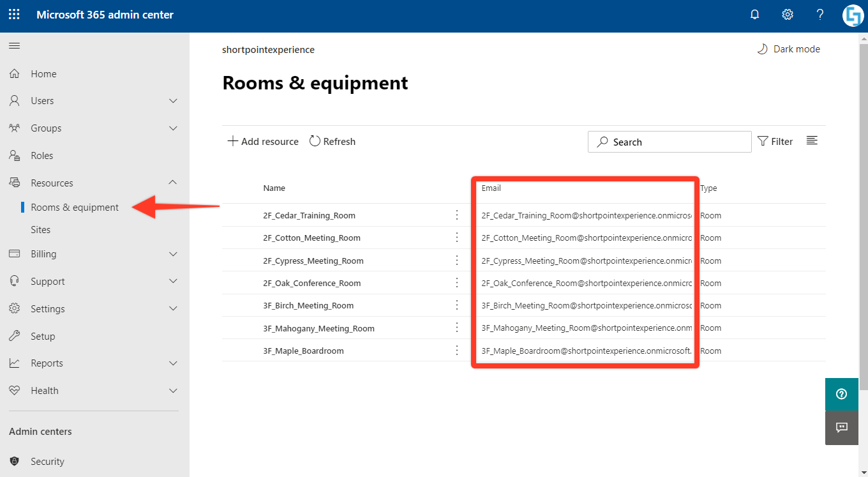Open the notifications bell icon
The height and width of the screenshot is (477, 868).
755,15
